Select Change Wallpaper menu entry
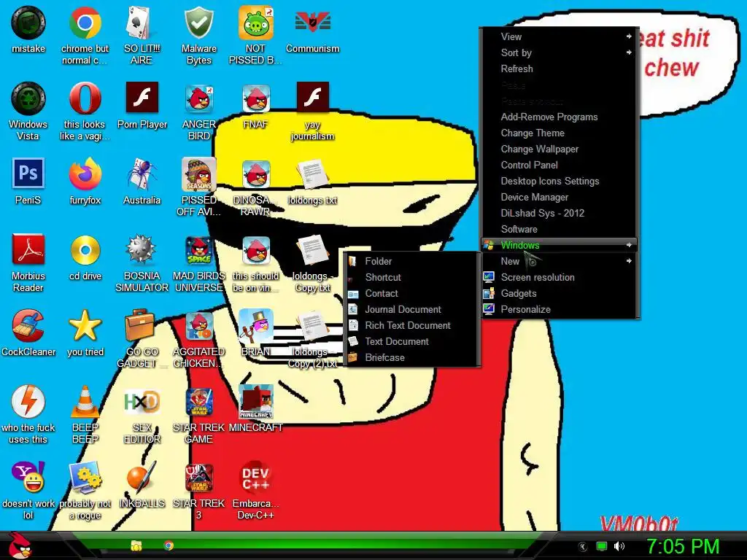Image resolution: width=747 pixels, height=560 pixels. click(560, 149)
